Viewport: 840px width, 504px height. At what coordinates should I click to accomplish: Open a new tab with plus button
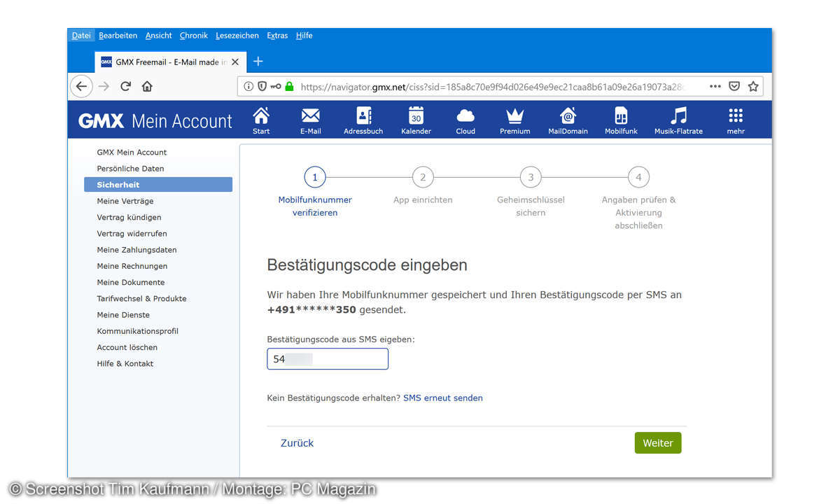tap(258, 62)
